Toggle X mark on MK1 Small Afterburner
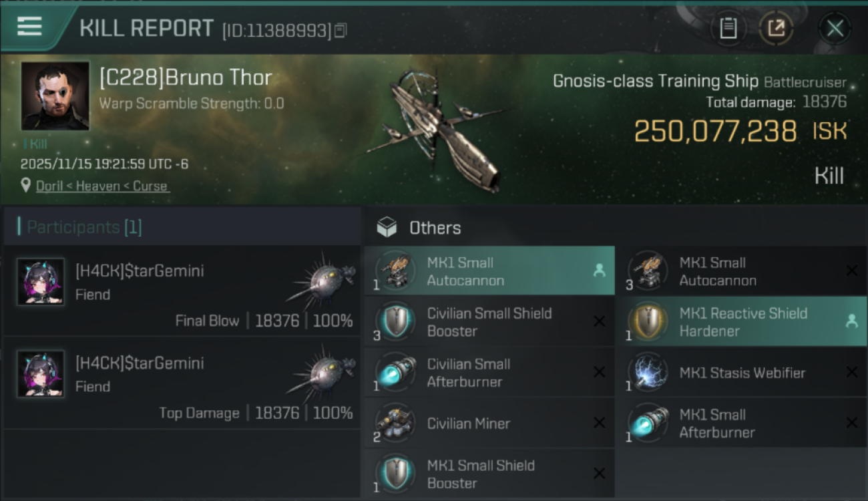Image resolution: width=868 pixels, height=501 pixels. tap(851, 423)
